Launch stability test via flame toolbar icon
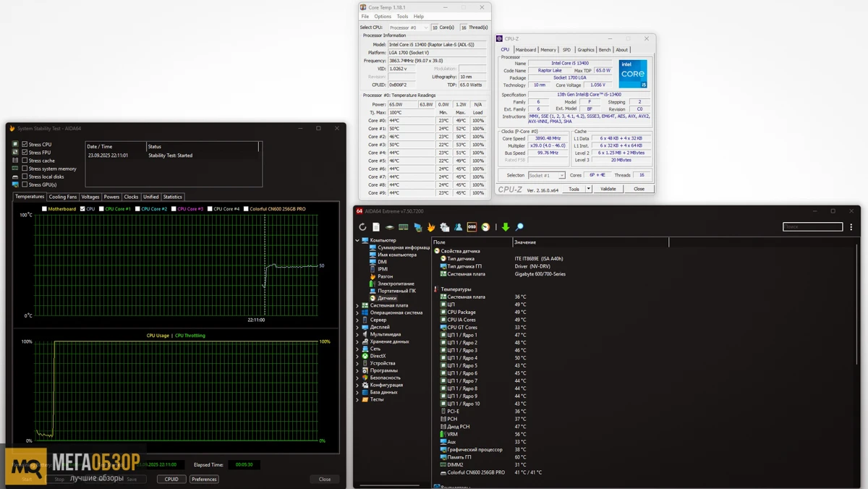 tap(431, 227)
